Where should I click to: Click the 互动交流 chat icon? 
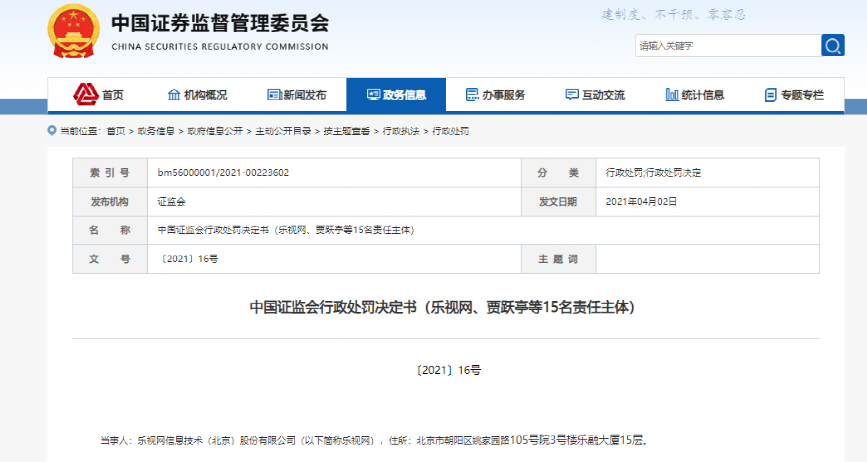571,95
